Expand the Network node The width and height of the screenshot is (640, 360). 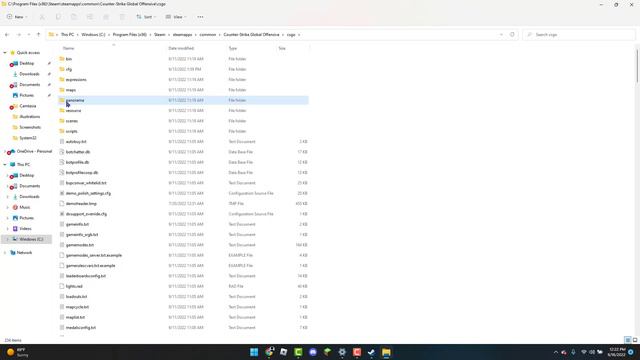click(5, 253)
